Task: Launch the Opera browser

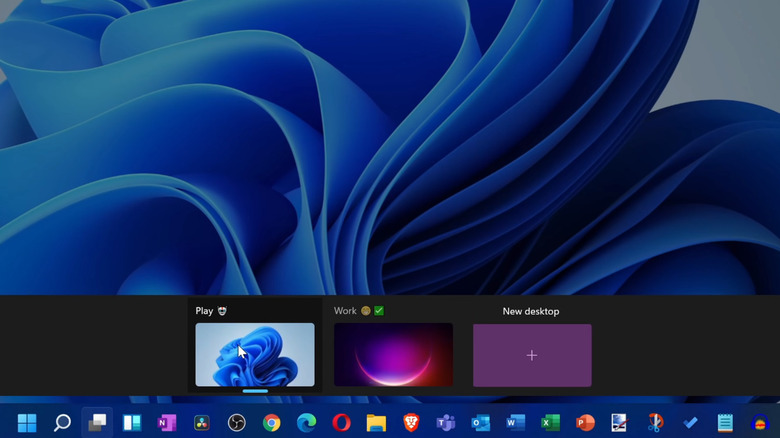Action: pos(341,423)
